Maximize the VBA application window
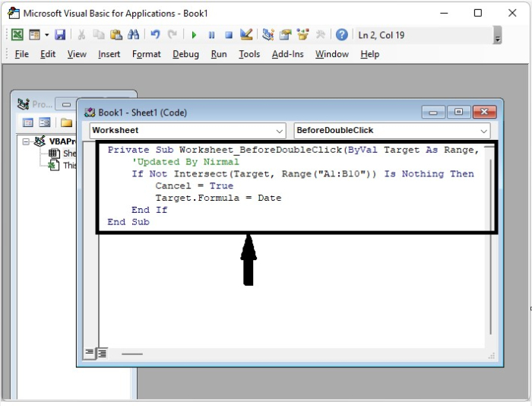The image size is (532, 406). (x=478, y=13)
